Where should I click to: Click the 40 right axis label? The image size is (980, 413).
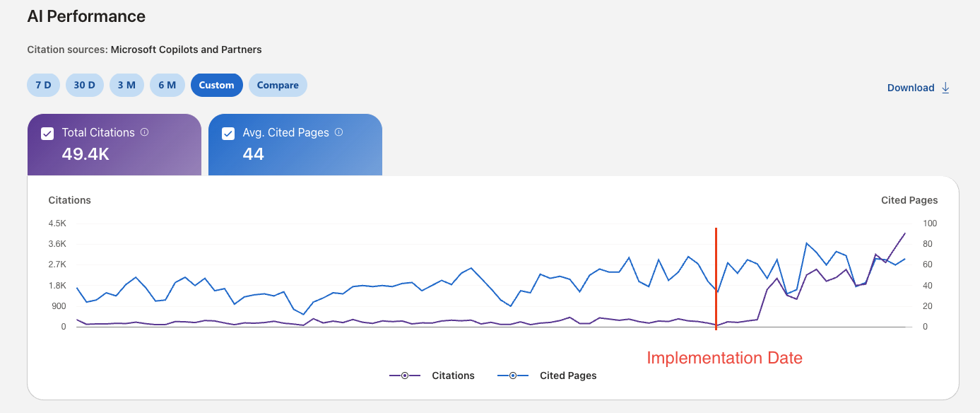pyautogui.click(x=928, y=286)
